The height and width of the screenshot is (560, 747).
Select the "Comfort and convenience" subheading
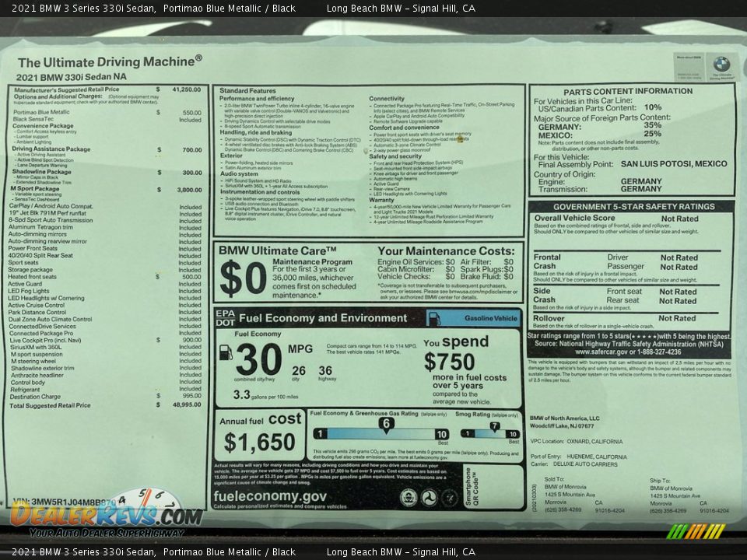click(x=404, y=128)
